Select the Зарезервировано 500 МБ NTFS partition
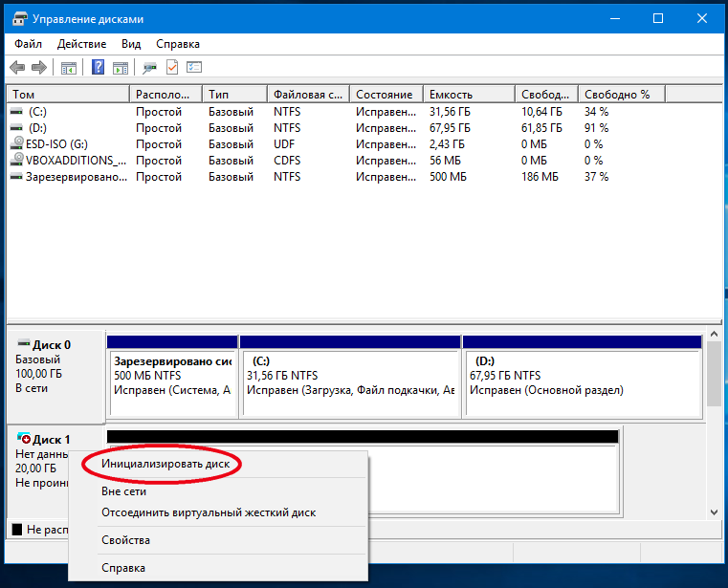 [x=172, y=377]
